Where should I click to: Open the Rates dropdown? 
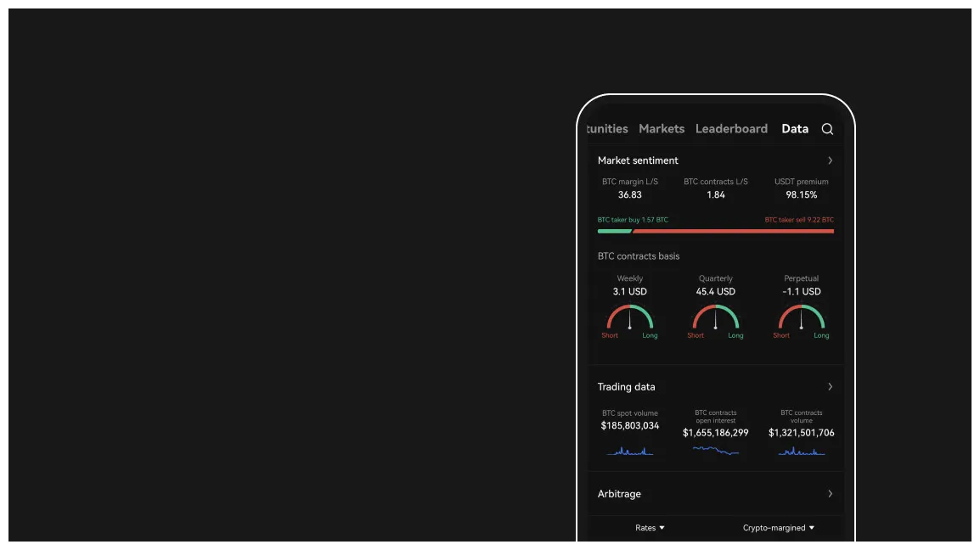pos(650,528)
